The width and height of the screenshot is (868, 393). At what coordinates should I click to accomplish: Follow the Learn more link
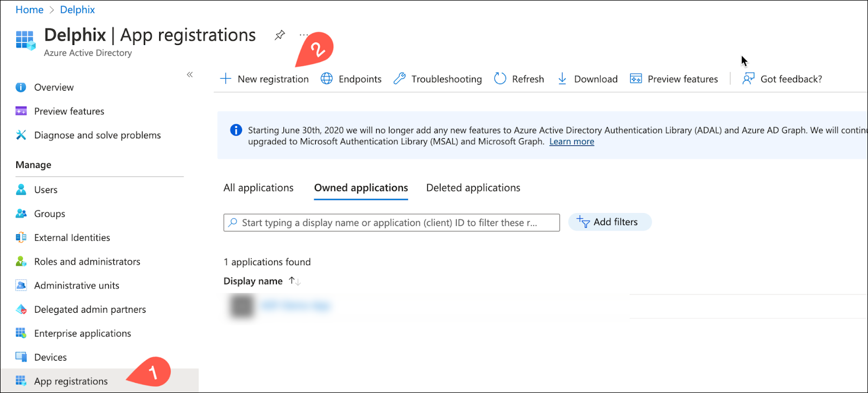[572, 141]
